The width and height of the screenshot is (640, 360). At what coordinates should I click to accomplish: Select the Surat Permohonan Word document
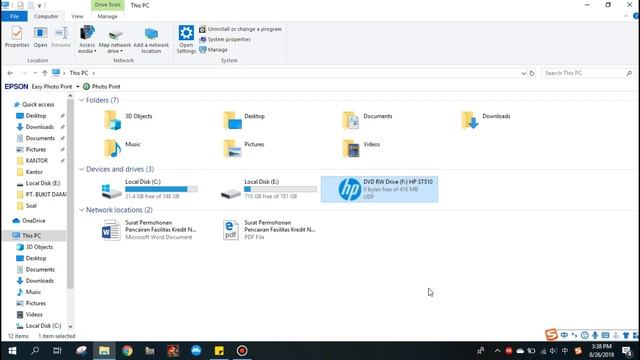(149, 230)
